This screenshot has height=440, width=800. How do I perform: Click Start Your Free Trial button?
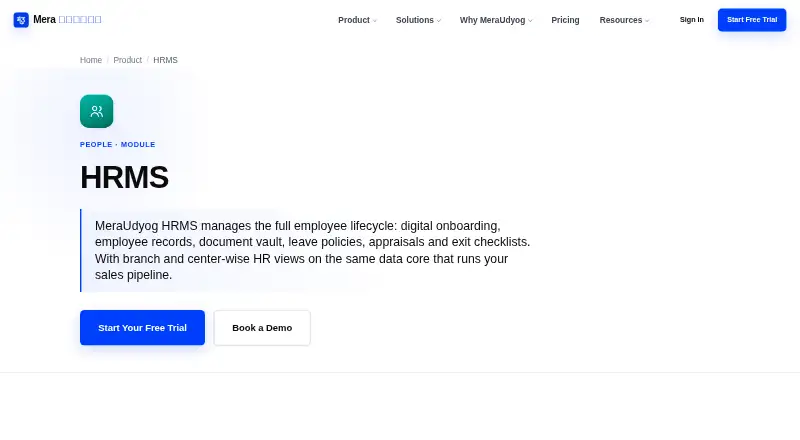pos(142,328)
